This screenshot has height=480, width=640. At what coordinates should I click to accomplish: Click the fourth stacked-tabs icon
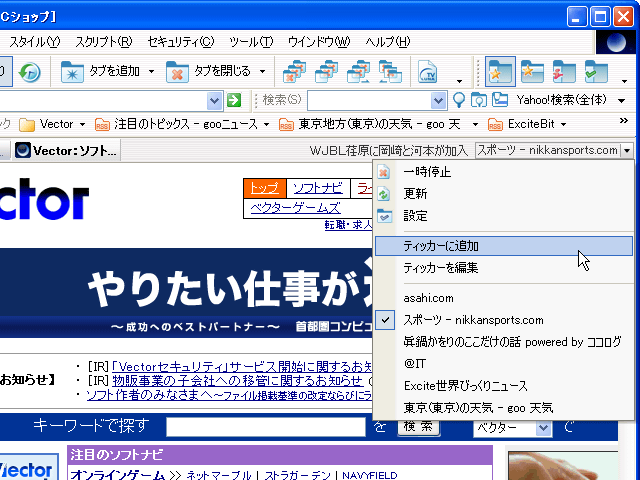pos(390,72)
